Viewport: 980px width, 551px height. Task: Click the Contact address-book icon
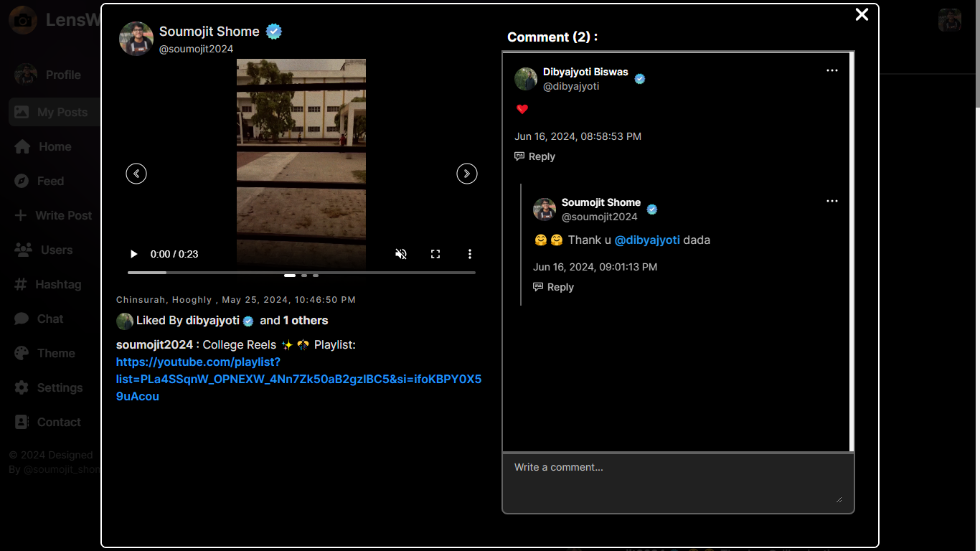tap(22, 422)
